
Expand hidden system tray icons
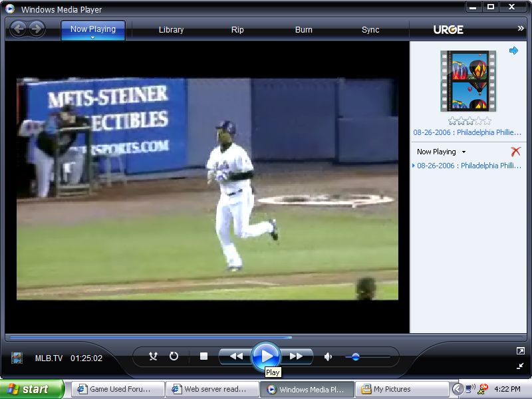[458, 389]
